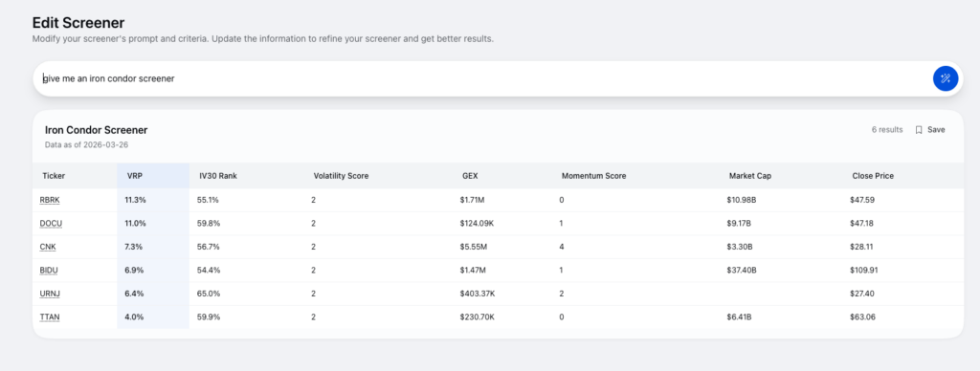
Task: Click the Save button with bookmark icon
Action: coord(930,130)
